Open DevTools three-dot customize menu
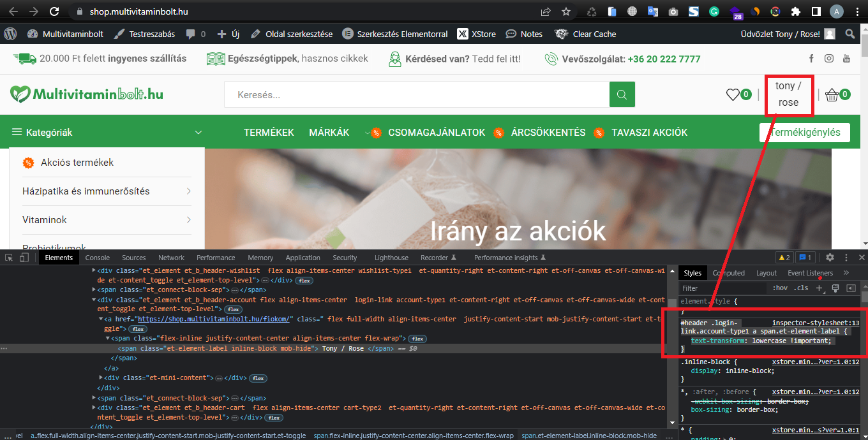Viewport: 868px width, 440px height. (x=846, y=258)
